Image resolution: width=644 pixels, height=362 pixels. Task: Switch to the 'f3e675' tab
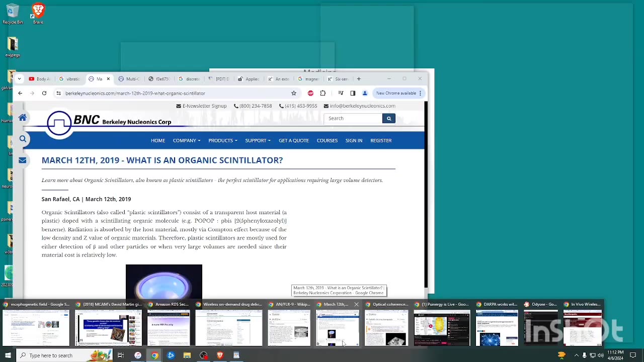(159, 79)
